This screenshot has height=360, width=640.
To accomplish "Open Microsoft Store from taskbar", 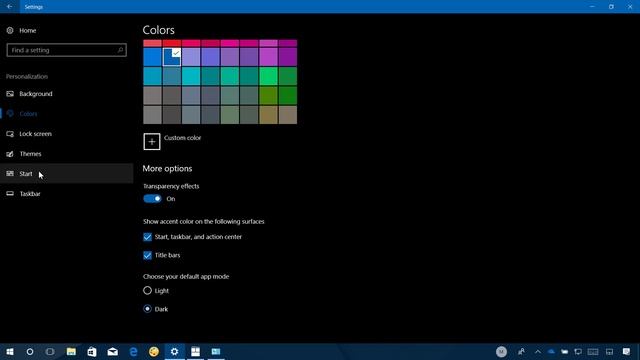I will point(92,351).
